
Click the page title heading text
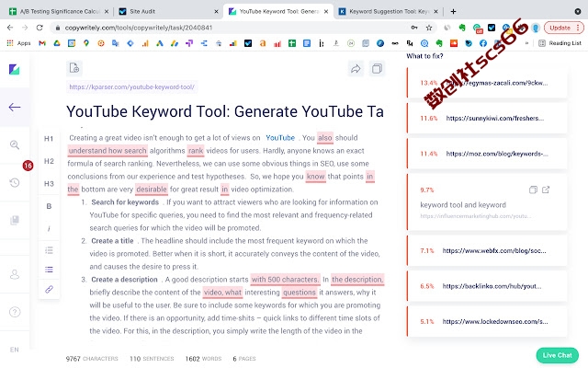point(225,111)
